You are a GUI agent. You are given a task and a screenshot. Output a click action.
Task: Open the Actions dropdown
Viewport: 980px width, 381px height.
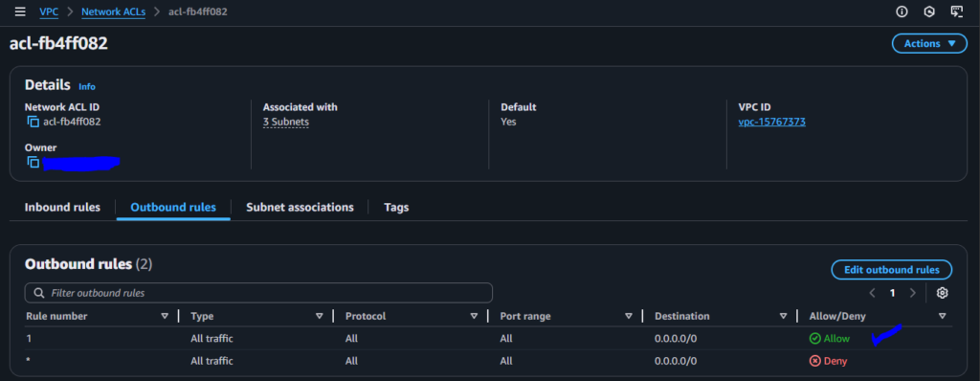point(930,44)
